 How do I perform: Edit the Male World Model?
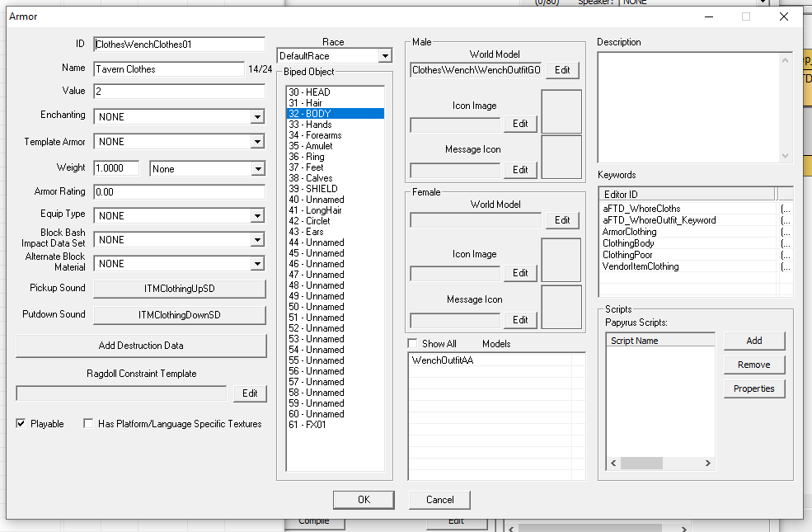(562, 70)
